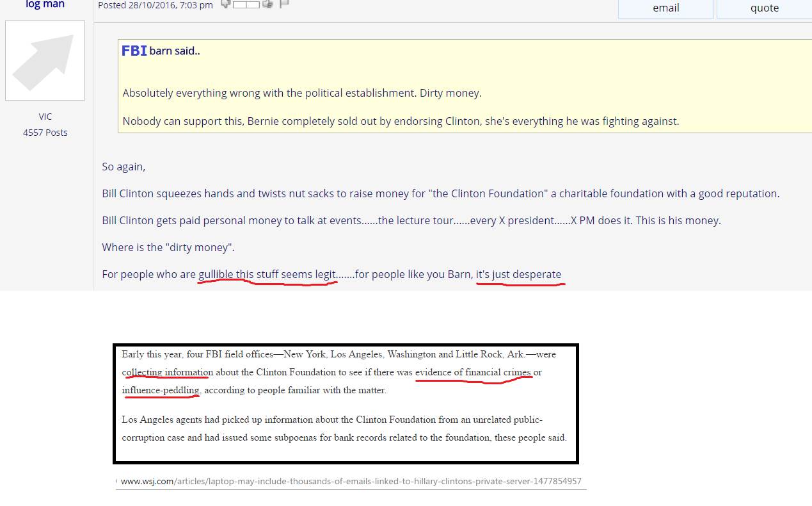Click the 'FBI' name in quote header
Viewport: 812px width, 506px height.
(x=134, y=51)
